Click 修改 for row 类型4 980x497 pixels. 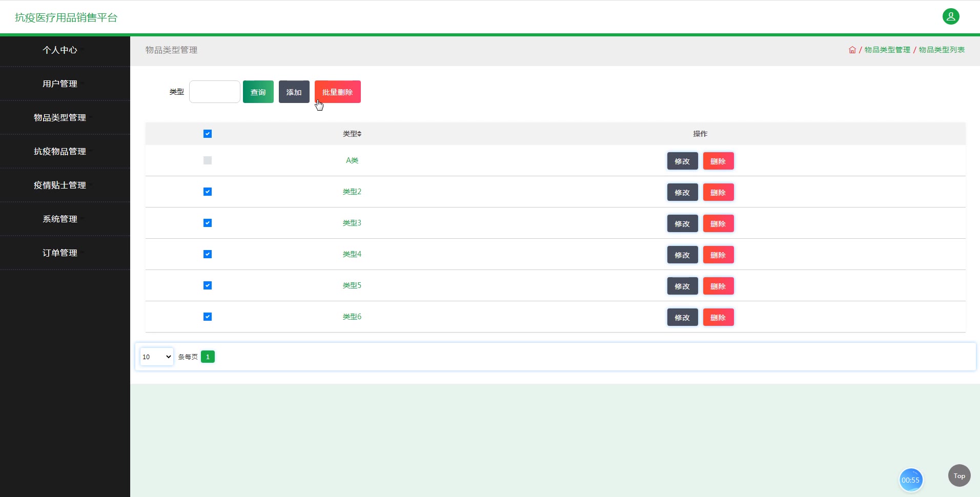(683, 255)
